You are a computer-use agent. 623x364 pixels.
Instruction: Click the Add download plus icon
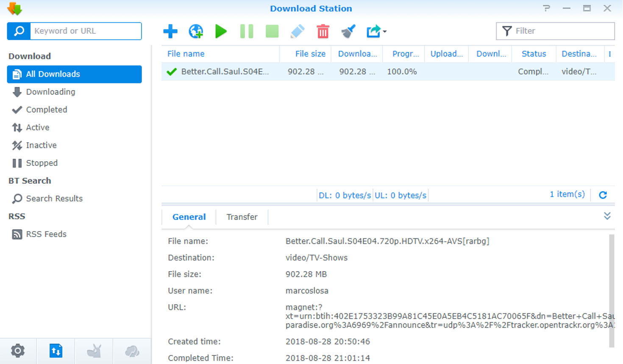170,31
